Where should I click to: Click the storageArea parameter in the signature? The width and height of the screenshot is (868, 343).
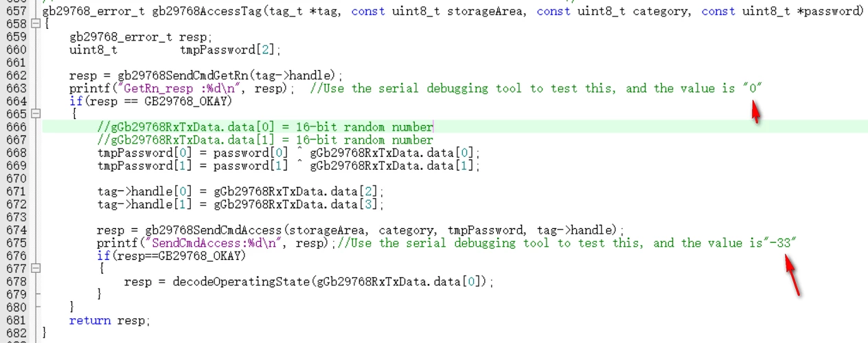[x=485, y=11]
